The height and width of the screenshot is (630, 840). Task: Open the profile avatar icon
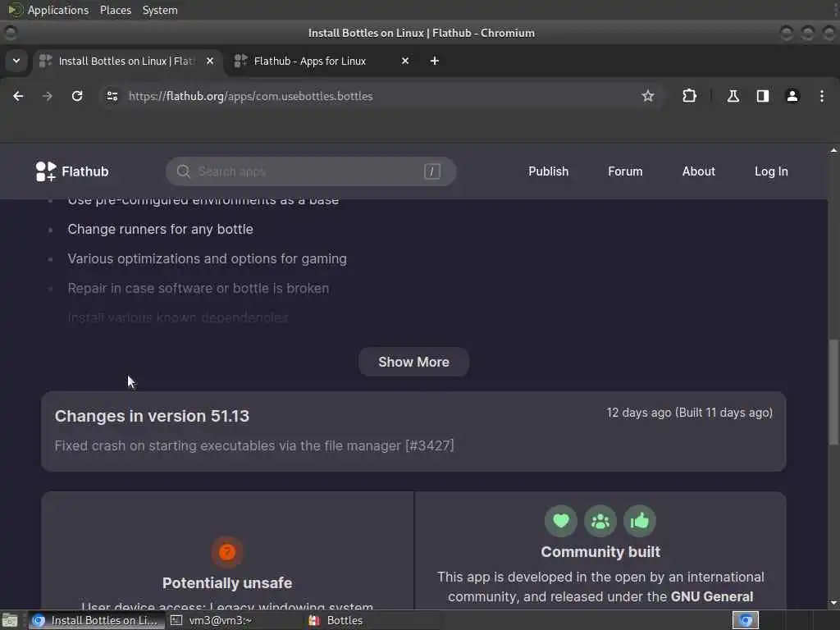(x=792, y=96)
